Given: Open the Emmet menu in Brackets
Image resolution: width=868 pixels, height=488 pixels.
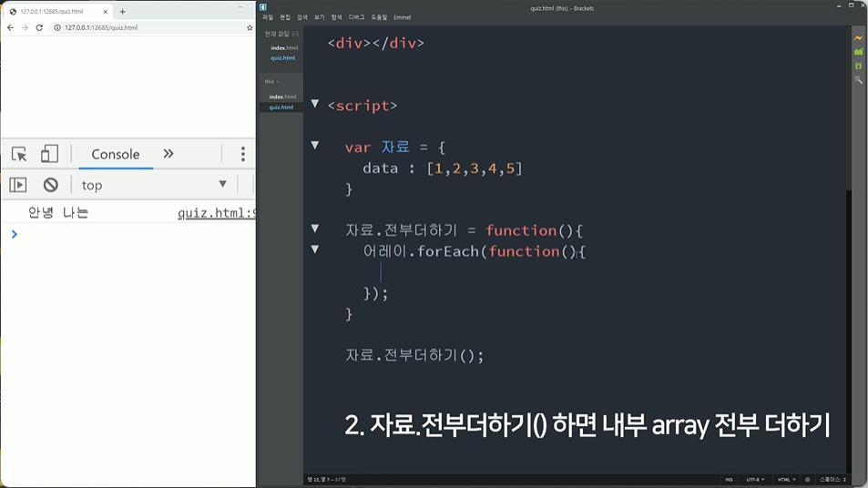Looking at the screenshot, I should (403, 17).
